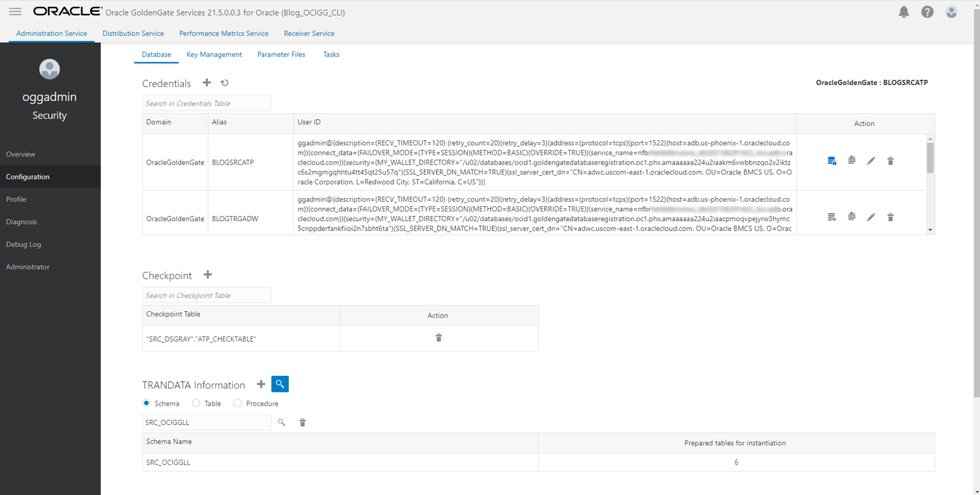Connect to database for BLOGSRCATP credential
This screenshot has width=980, height=495.
coord(832,161)
